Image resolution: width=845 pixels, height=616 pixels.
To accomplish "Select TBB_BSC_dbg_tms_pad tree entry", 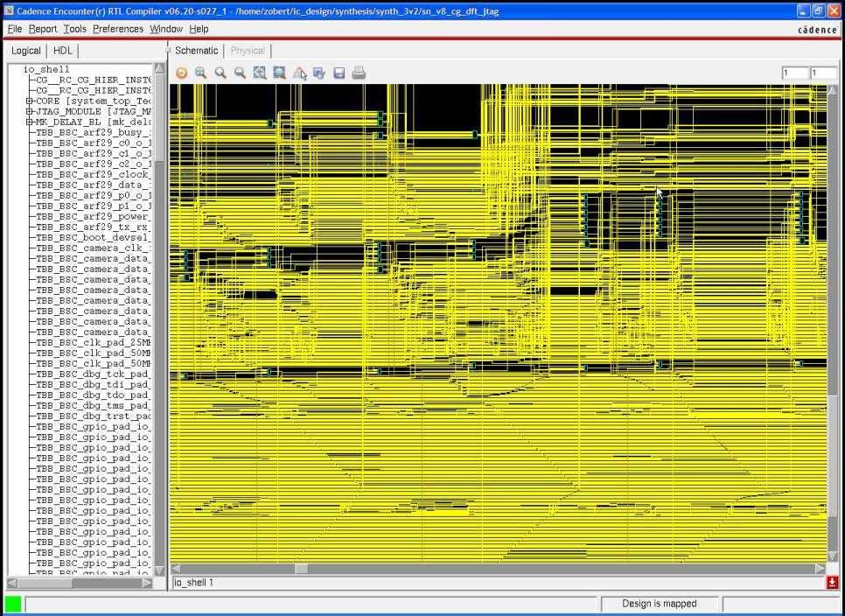I will point(94,406).
